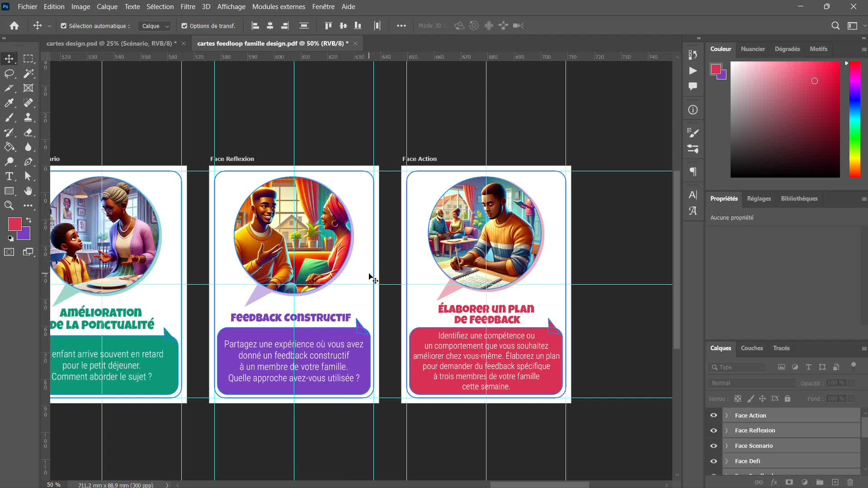Image resolution: width=868 pixels, height=488 pixels.
Task: Hide the Face Reflexion layer group
Action: point(714,430)
